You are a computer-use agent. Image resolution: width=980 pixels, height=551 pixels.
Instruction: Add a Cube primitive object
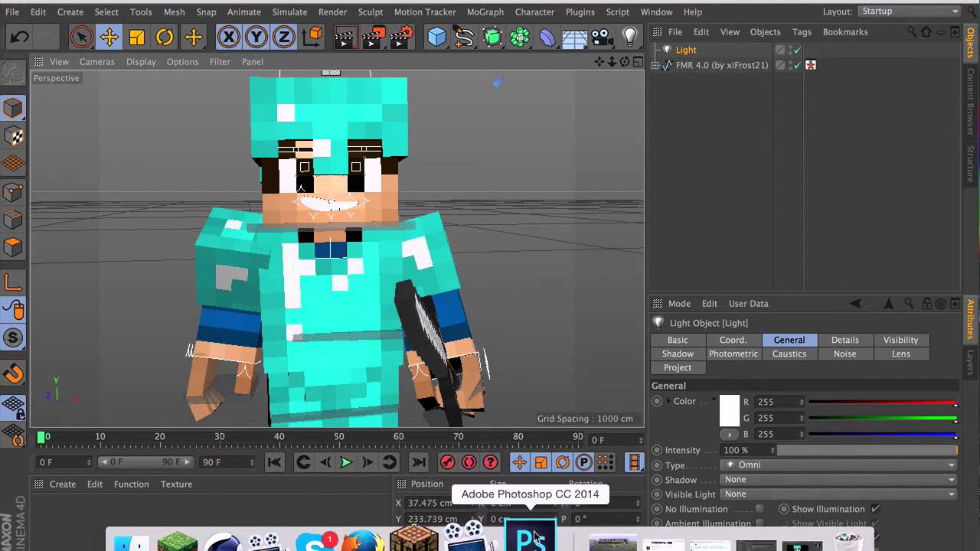point(436,37)
